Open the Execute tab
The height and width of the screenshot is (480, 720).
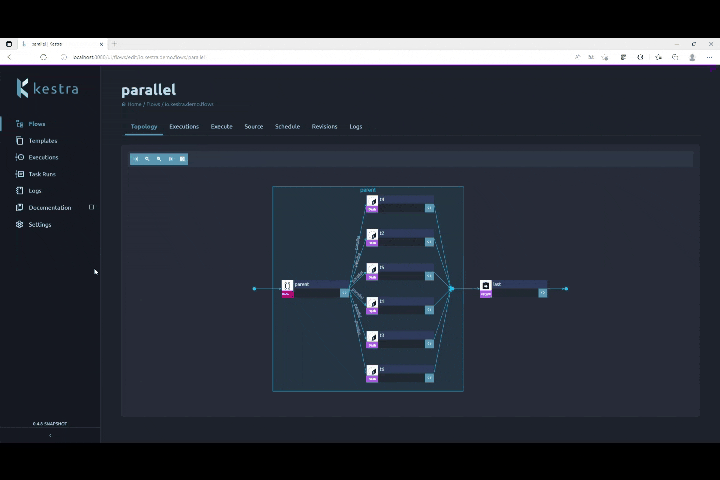click(221, 127)
